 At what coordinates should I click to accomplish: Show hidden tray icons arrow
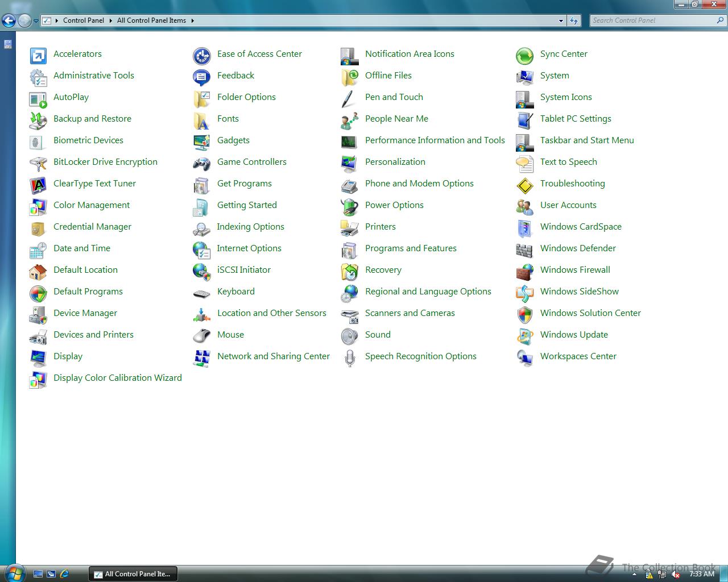(634, 575)
